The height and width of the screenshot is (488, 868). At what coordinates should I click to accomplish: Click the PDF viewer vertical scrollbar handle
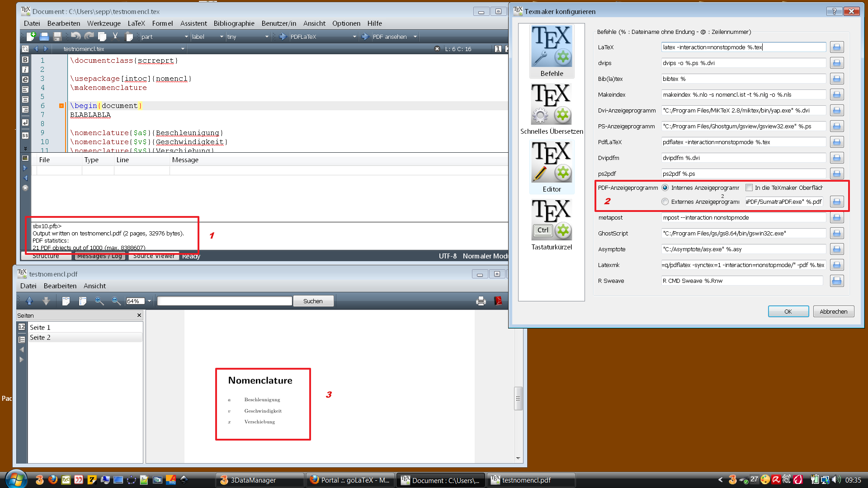(x=518, y=399)
